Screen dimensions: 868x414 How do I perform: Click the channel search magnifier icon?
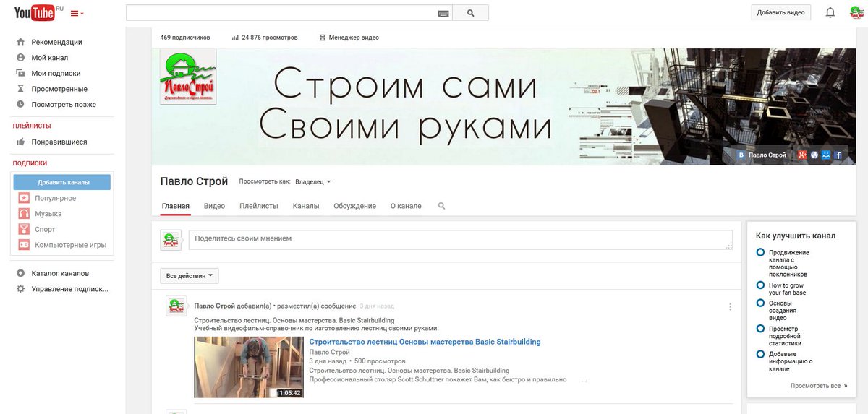(442, 206)
